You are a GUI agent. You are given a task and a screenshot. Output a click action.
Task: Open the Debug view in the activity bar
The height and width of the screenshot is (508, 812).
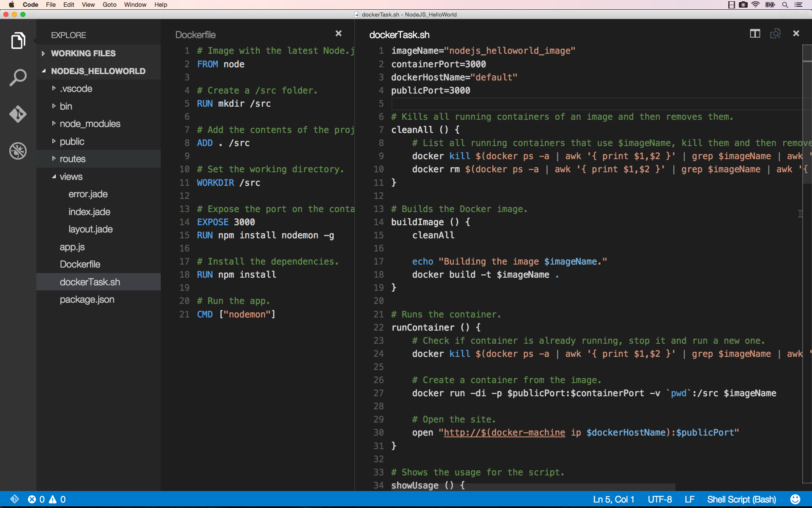point(18,151)
